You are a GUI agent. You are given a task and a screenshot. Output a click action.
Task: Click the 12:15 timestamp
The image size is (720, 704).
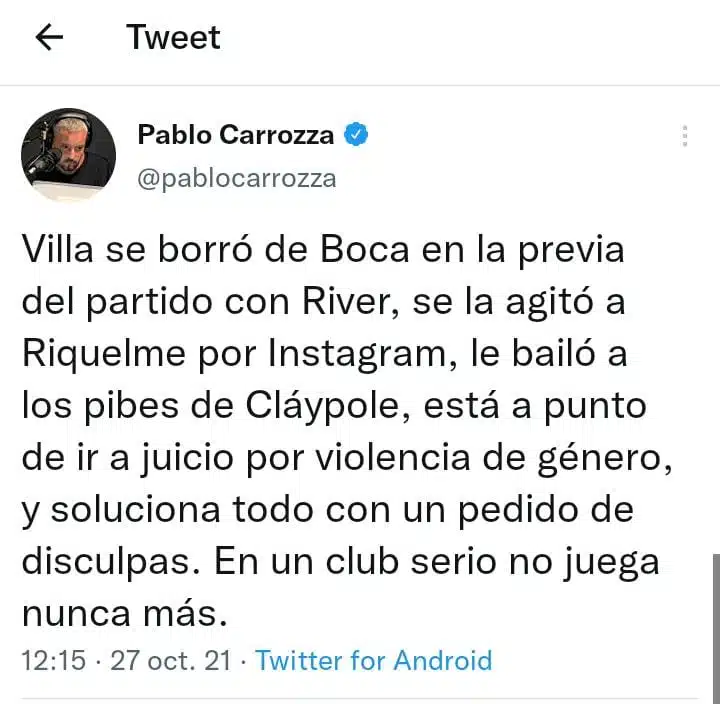pyautogui.click(x=54, y=660)
